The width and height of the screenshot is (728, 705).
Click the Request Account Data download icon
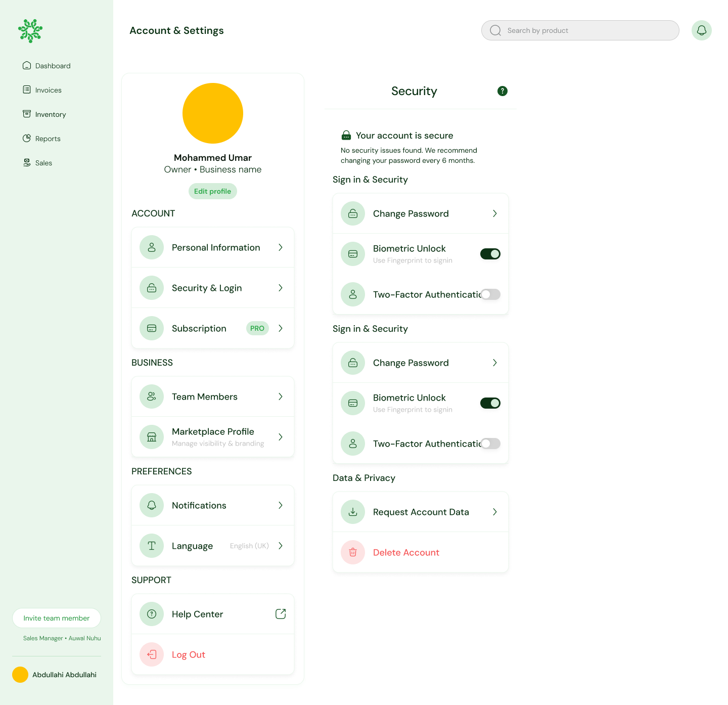[353, 512]
